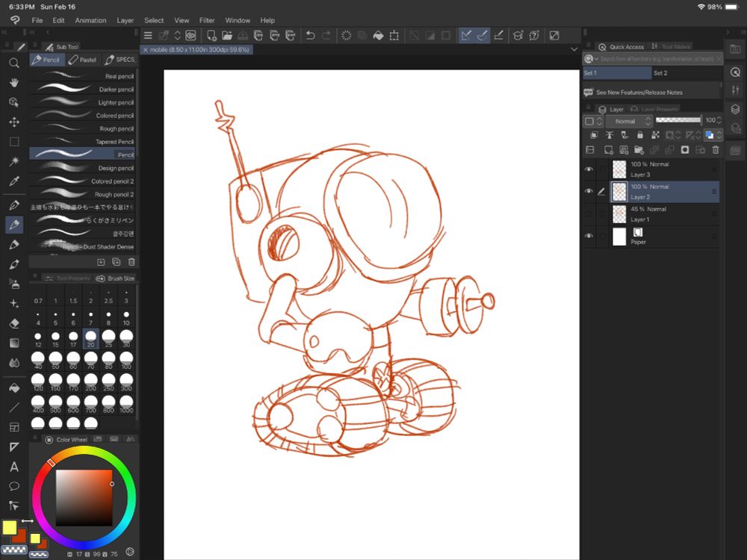The image size is (747, 560).
Task: Expand the canvas tab list chevron
Action: click(574, 49)
